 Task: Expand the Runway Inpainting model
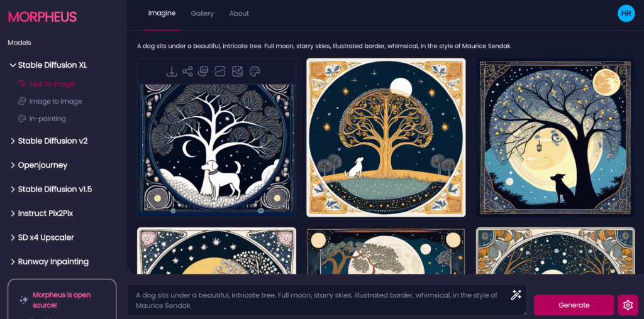click(x=49, y=262)
